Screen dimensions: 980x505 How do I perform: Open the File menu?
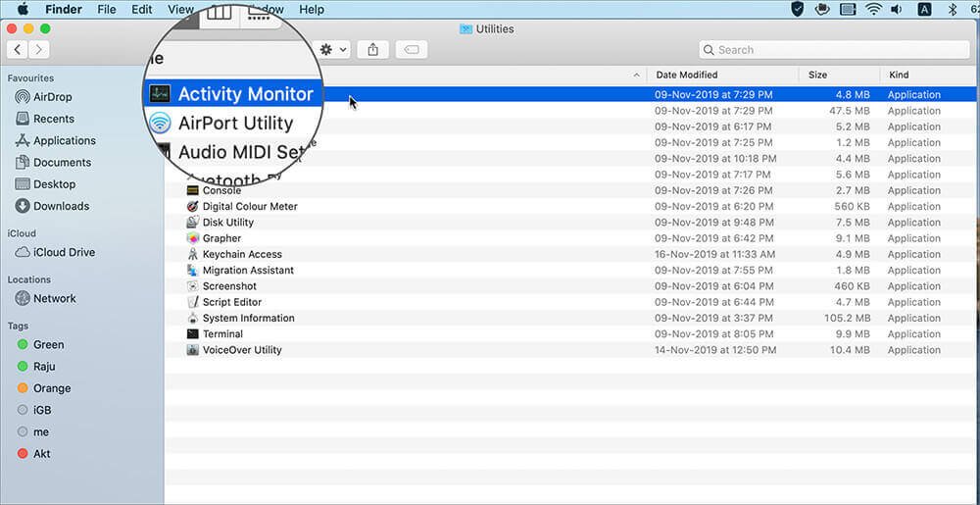click(x=107, y=10)
